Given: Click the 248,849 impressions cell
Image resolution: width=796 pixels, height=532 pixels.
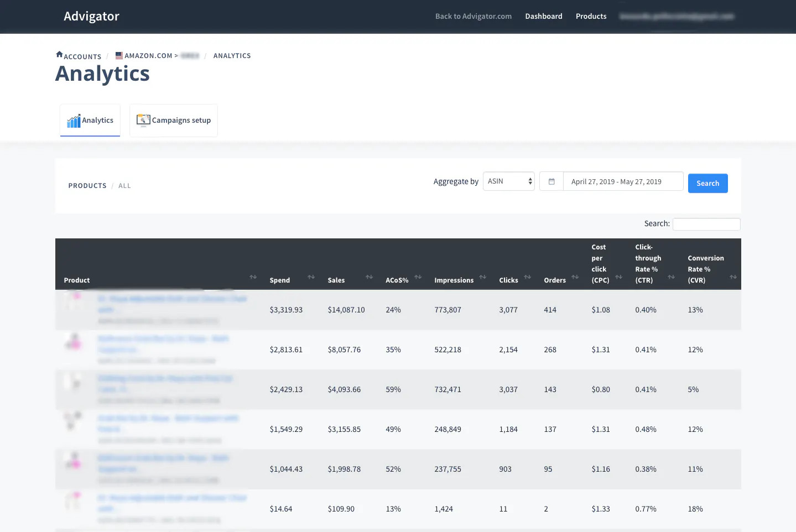Looking at the screenshot, I should (x=448, y=430).
